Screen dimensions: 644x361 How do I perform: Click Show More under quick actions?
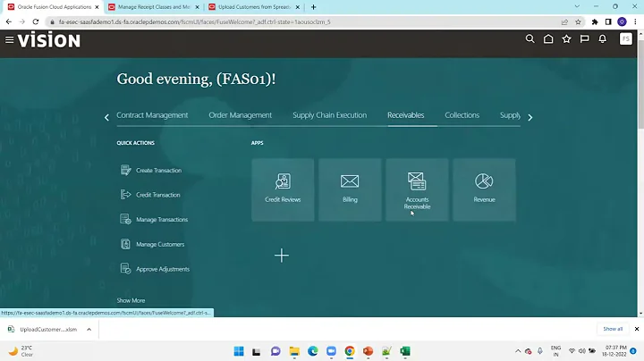(131, 300)
